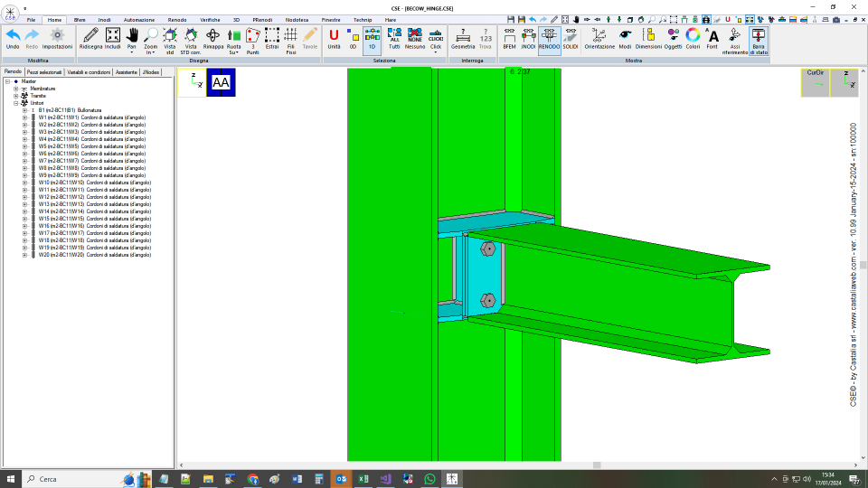Toggle Assi riferimento display

[x=734, y=41]
